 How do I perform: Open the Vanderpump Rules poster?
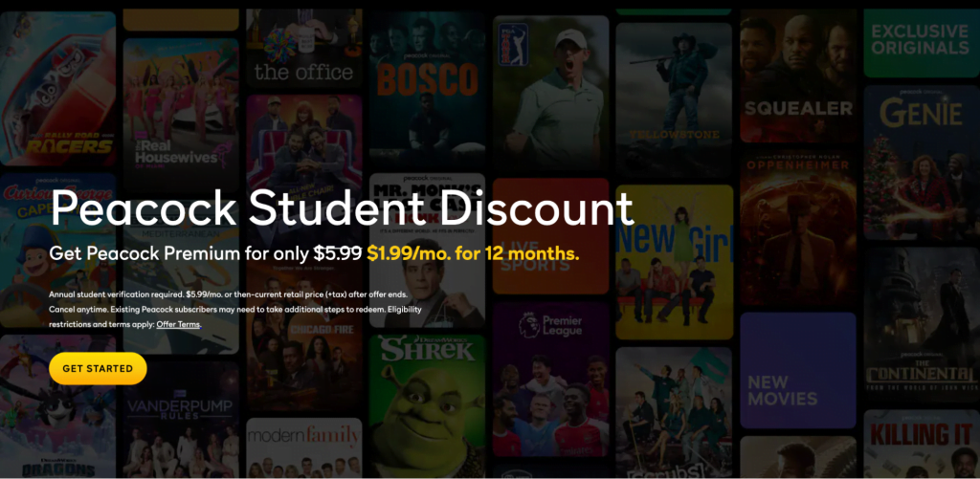(x=181, y=420)
